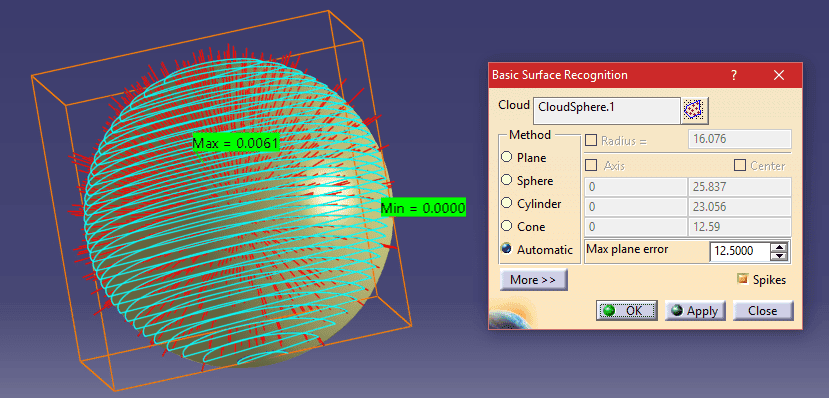Select the Automatic method option
Viewport: 829px width, 398px height.
coord(506,248)
